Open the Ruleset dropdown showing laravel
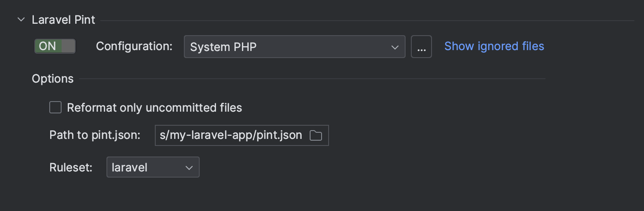The image size is (644, 211). [x=153, y=167]
